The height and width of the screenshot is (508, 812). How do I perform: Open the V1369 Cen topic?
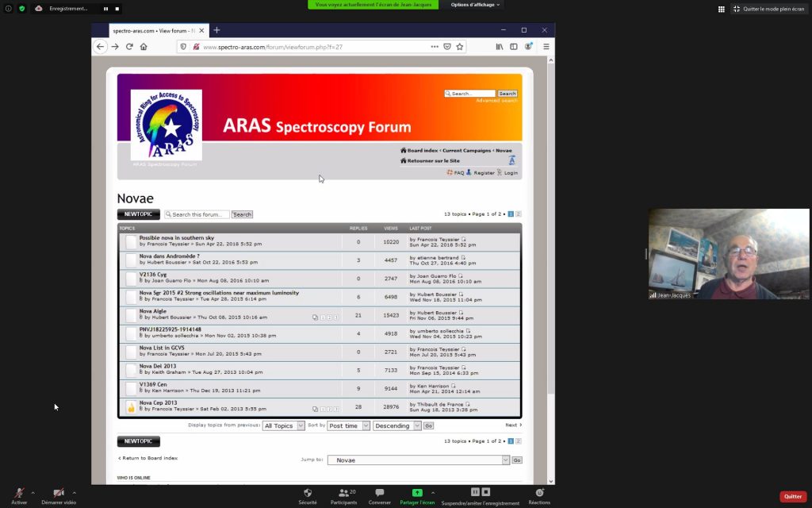(153, 384)
